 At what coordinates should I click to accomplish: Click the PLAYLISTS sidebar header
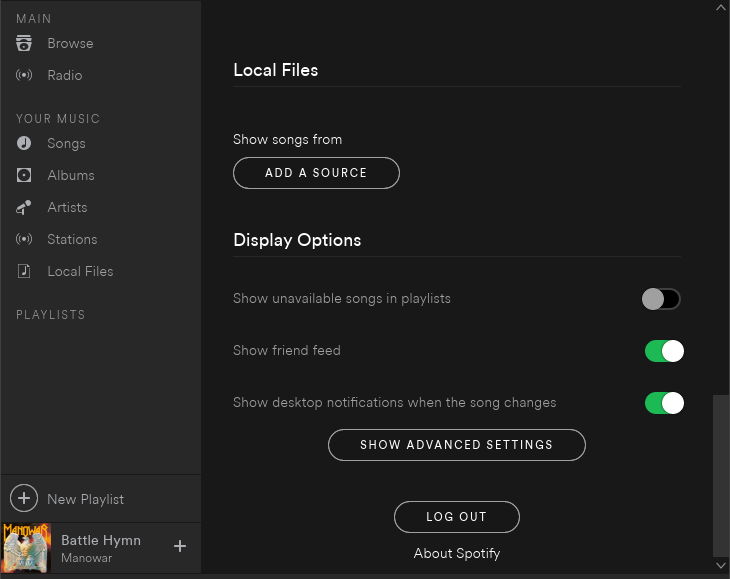tap(51, 315)
